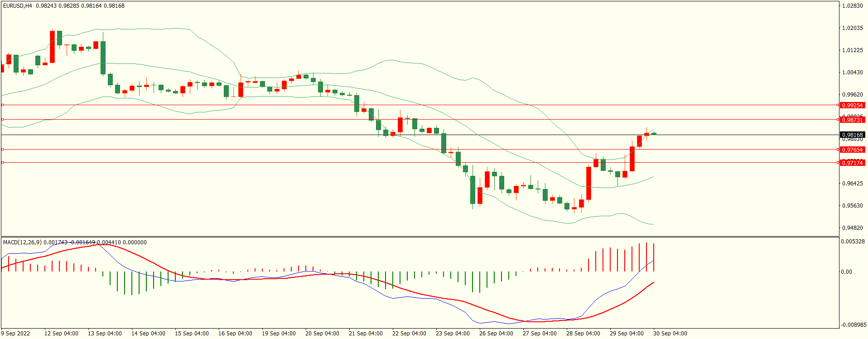Grab left anchor of the 0.99254 horizontal line
This screenshot has width=868, height=339.
pyautogui.click(x=2, y=105)
